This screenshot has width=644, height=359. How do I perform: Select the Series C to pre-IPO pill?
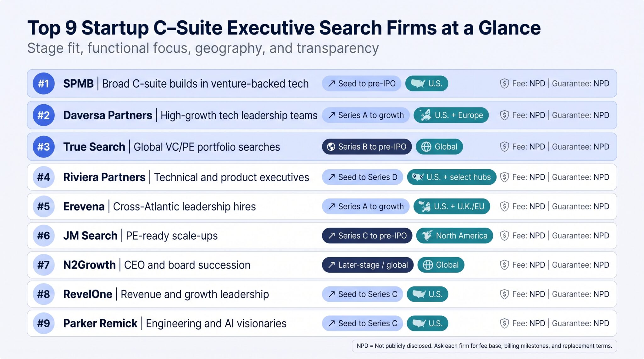pos(367,236)
